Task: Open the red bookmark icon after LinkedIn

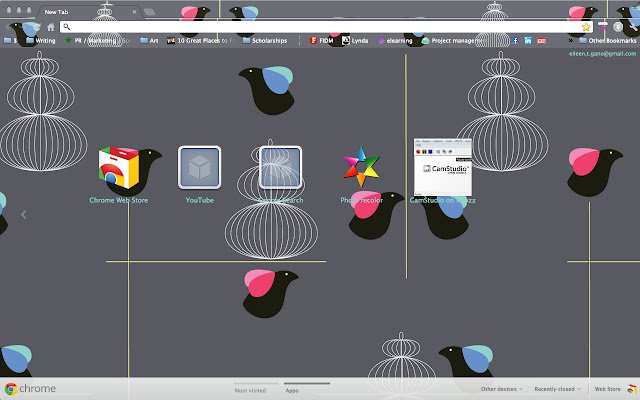Action: pos(542,40)
